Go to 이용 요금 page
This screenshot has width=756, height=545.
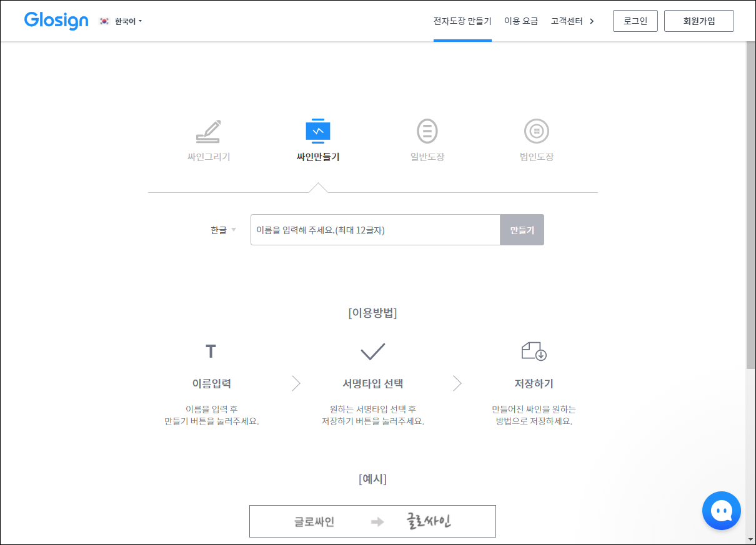[521, 21]
